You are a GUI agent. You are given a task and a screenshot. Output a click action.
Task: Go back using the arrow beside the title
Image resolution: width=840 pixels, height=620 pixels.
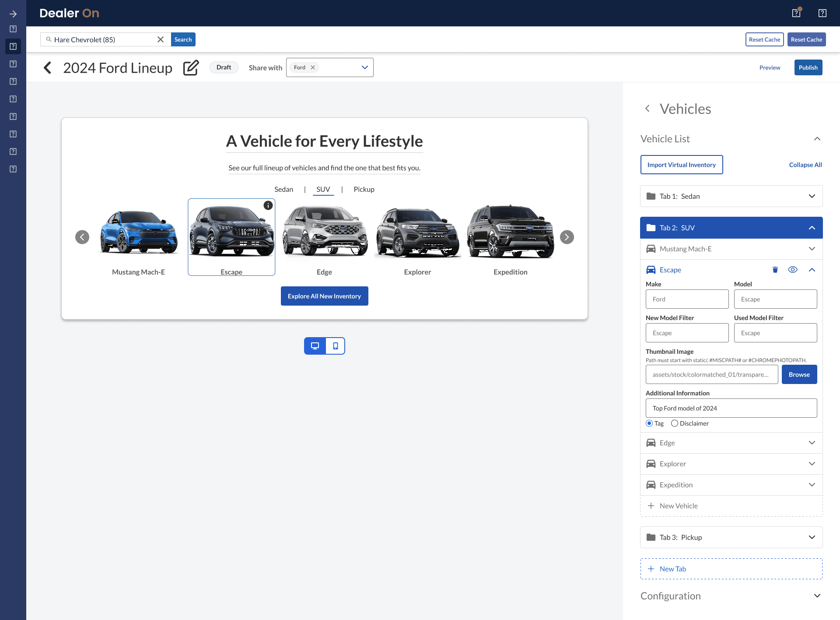[x=47, y=68]
